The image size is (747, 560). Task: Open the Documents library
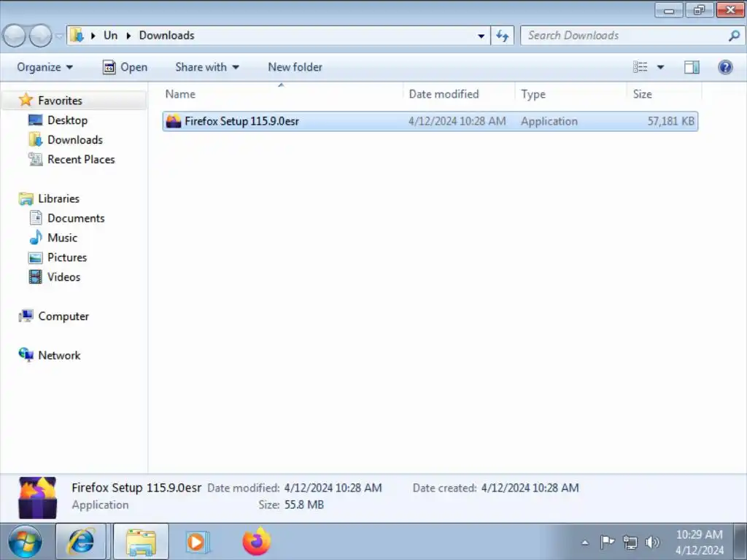point(76,217)
